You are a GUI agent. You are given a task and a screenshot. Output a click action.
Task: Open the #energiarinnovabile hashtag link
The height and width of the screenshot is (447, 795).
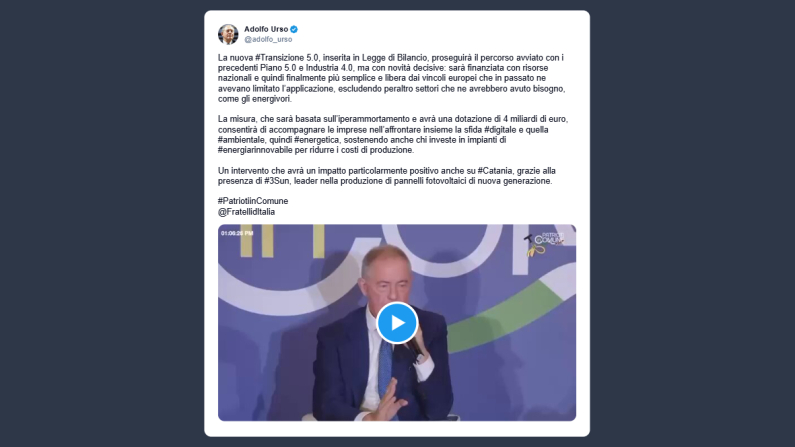click(255, 150)
